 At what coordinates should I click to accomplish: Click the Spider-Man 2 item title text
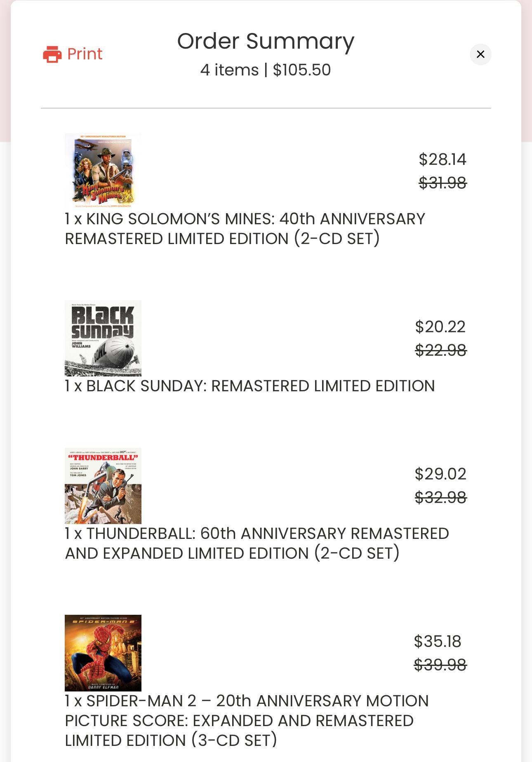[247, 721]
